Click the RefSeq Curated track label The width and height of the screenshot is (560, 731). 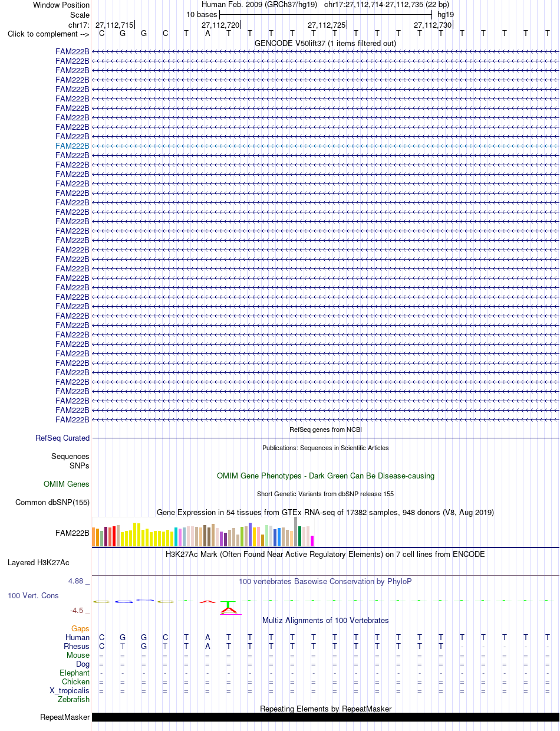coord(62,438)
